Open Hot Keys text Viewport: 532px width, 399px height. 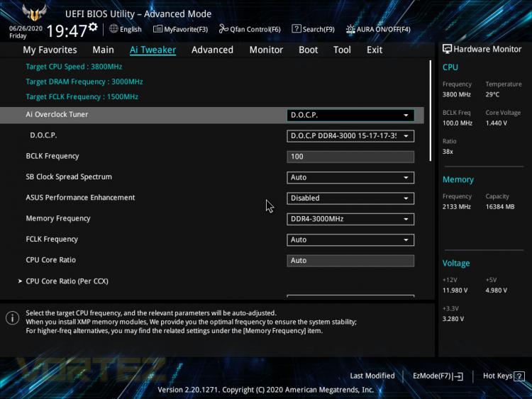498,376
